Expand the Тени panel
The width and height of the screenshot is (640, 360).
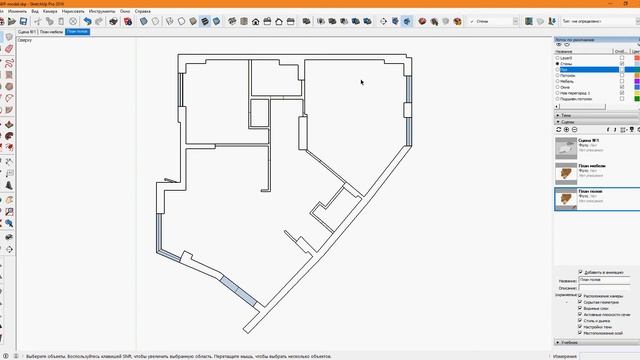[x=596, y=116]
